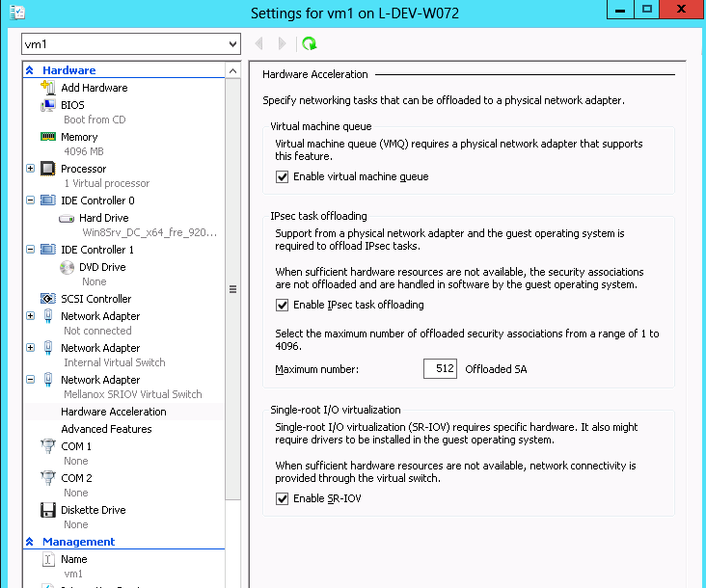Select the BIOS chip icon

click(48, 105)
